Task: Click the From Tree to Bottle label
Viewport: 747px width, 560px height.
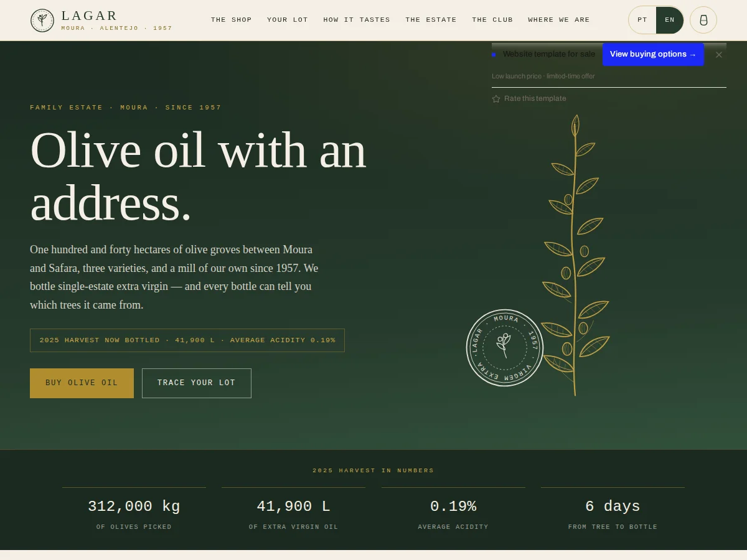Action: [x=613, y=527]
